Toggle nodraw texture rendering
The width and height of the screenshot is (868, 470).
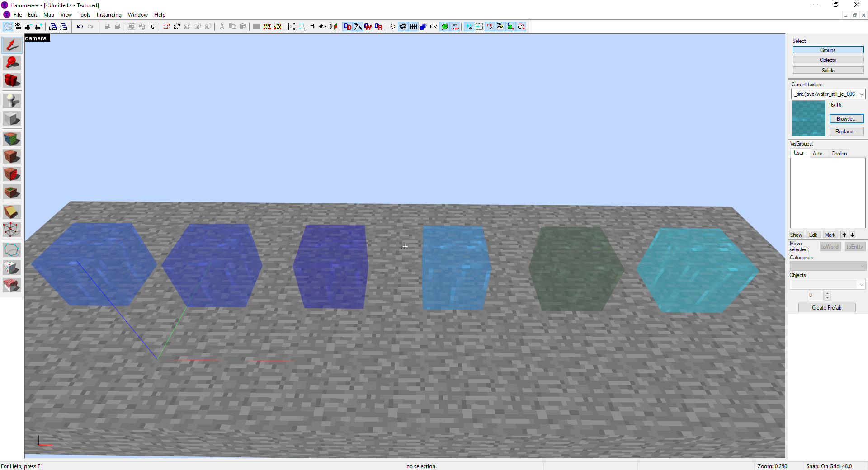click(456, 26)
